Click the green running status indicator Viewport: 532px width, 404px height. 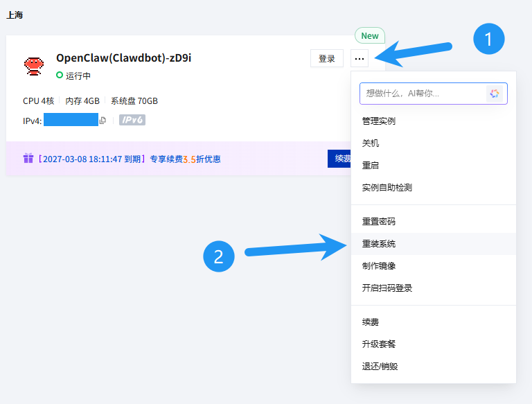(60, 76)
